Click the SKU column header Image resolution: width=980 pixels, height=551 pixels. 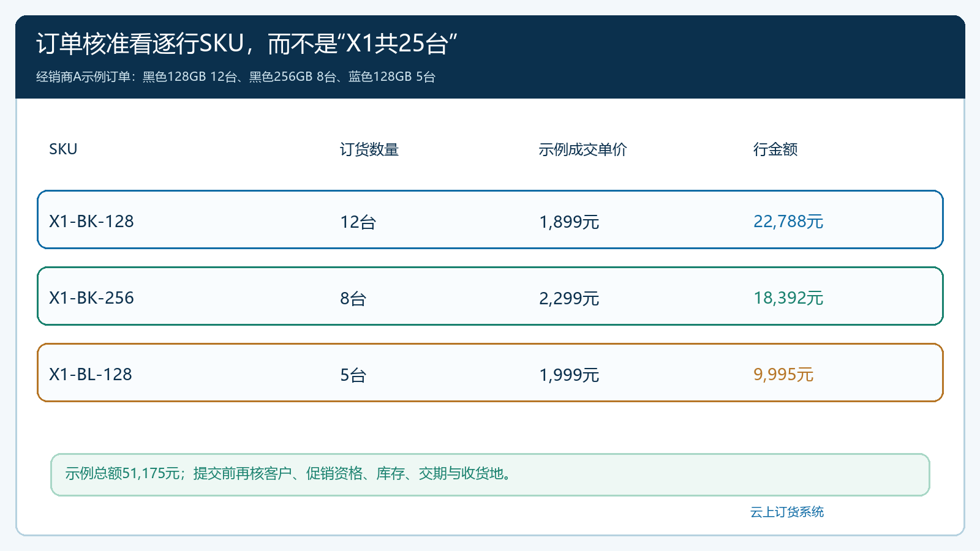point(63,149)
